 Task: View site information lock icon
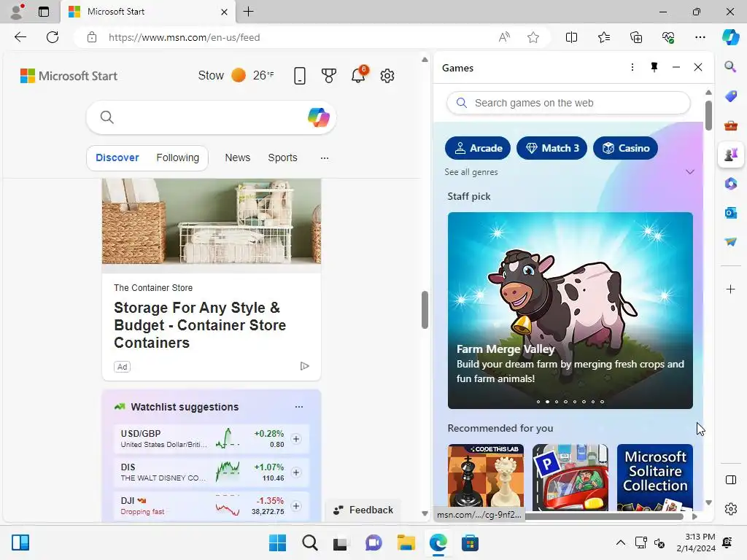point(92,37)
